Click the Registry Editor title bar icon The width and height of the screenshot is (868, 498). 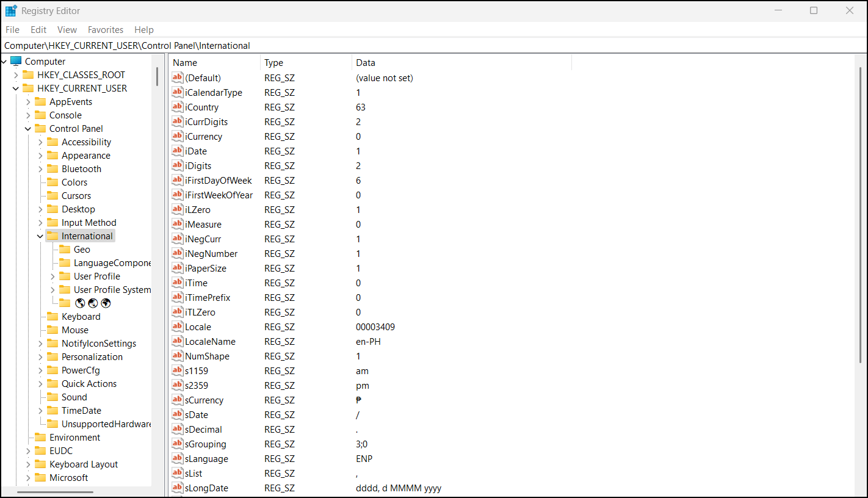pos(11,11)
